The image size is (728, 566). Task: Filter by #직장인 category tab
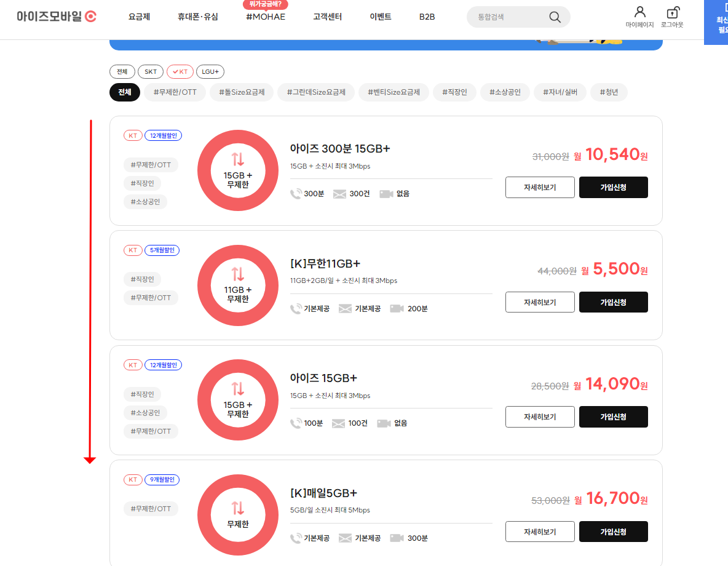pyautogui.click(x=454, y=92)
